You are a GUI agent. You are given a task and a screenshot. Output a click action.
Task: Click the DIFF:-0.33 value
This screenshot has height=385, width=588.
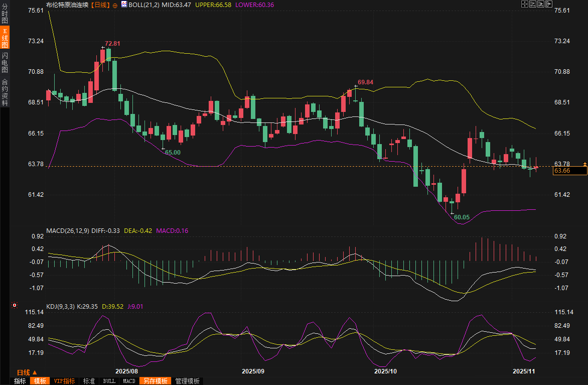pos(105,230)
